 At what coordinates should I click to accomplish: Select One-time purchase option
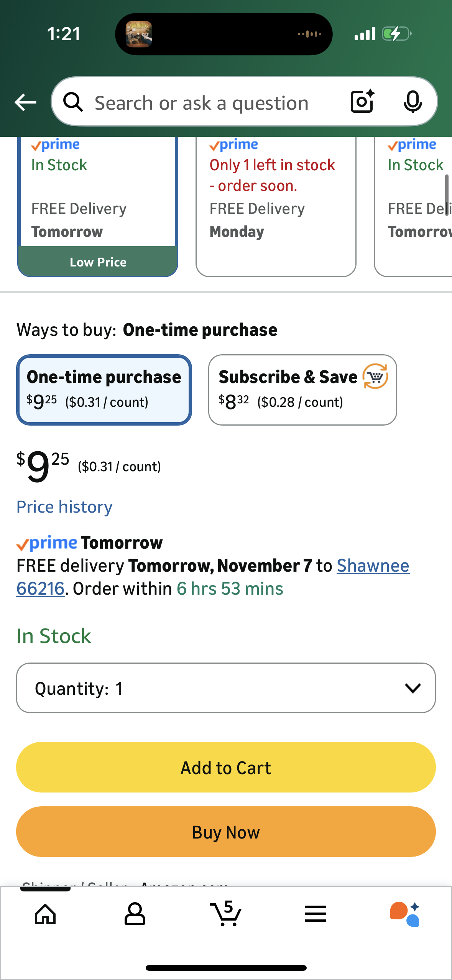click(x=104, y=390)
